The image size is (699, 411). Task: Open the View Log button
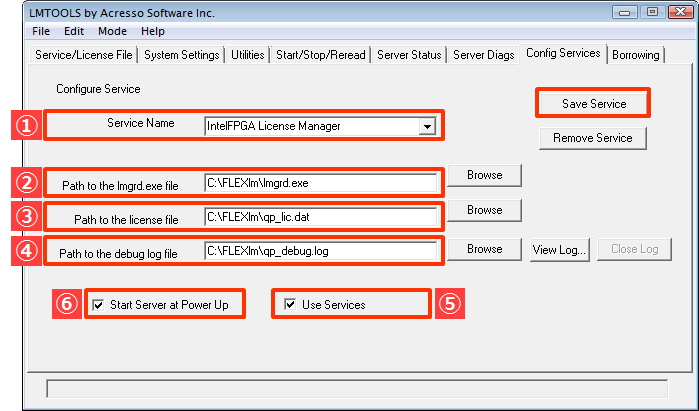tap(559, 250)
